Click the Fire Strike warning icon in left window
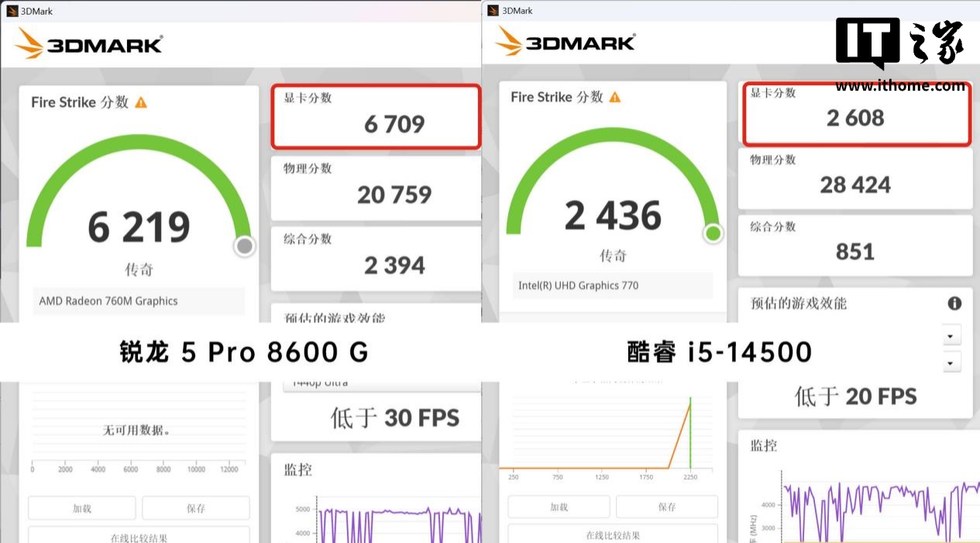The height and width of the screenshot is (543, 980). click(x=141, y=102)
